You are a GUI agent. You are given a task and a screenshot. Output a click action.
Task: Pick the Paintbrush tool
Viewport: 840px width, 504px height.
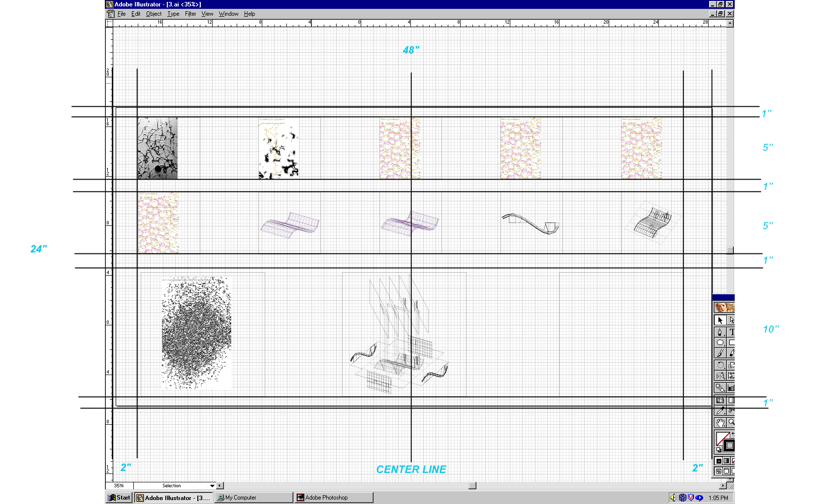(720, 353)
